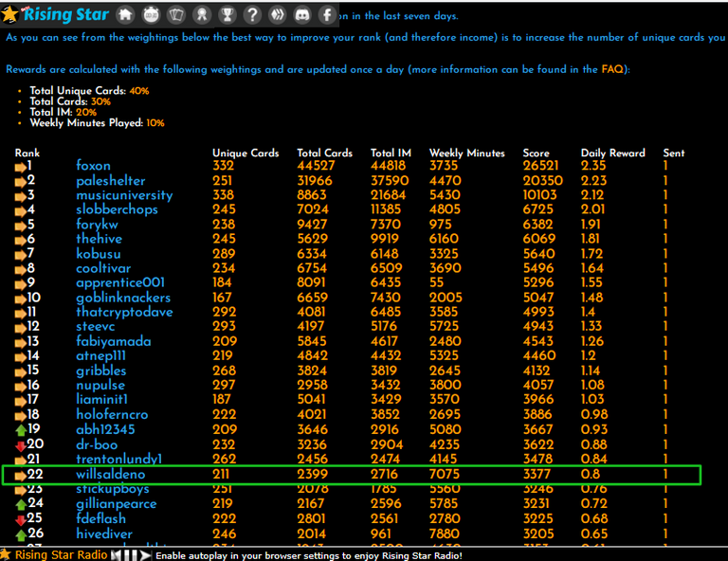Screen dimensions: 728x561
Task: Open apprentice001's player profile
Action: [x=120, y=282]
